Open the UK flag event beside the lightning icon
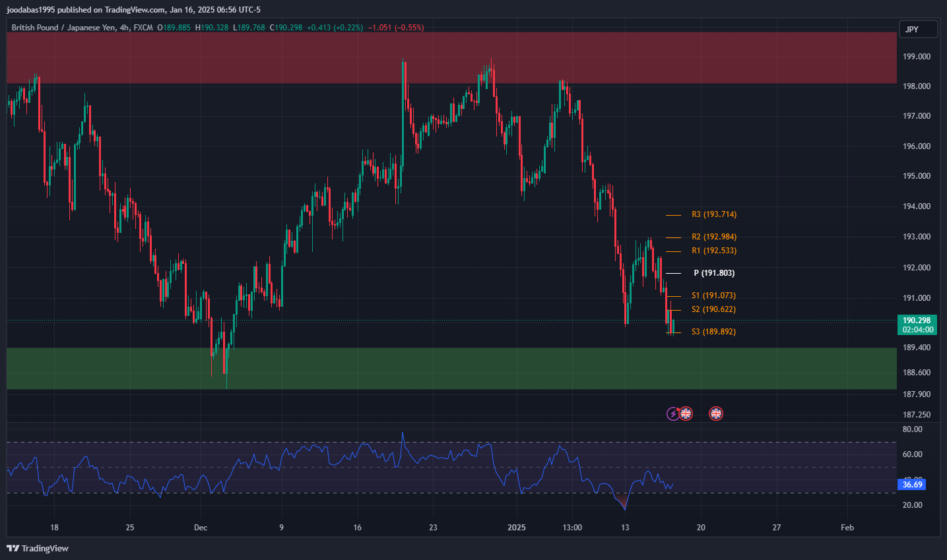Image resolution: width=947 pixels, height=560 pixels. coord(686,414)
